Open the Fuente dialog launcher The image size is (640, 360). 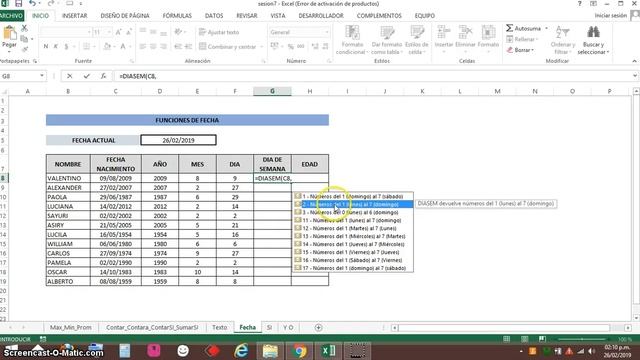(x=132, y=61)
